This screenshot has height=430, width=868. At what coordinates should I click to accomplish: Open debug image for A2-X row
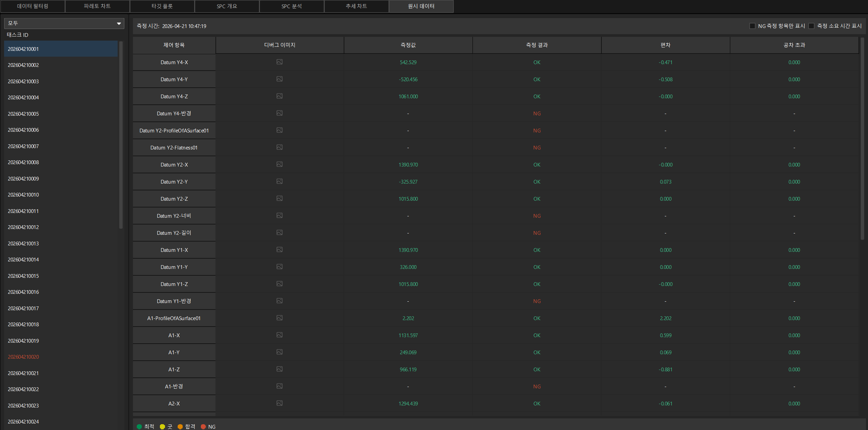[x=279, y=403]
